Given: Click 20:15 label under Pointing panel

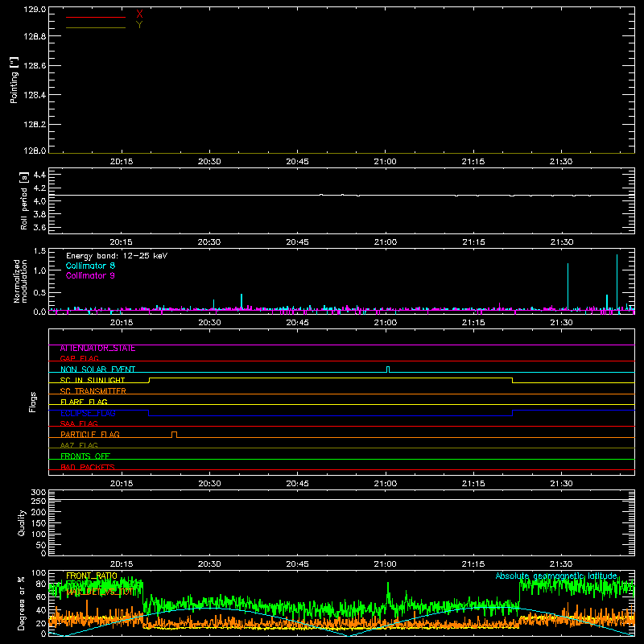Looking at the screenshot, I should click(122, 162).
